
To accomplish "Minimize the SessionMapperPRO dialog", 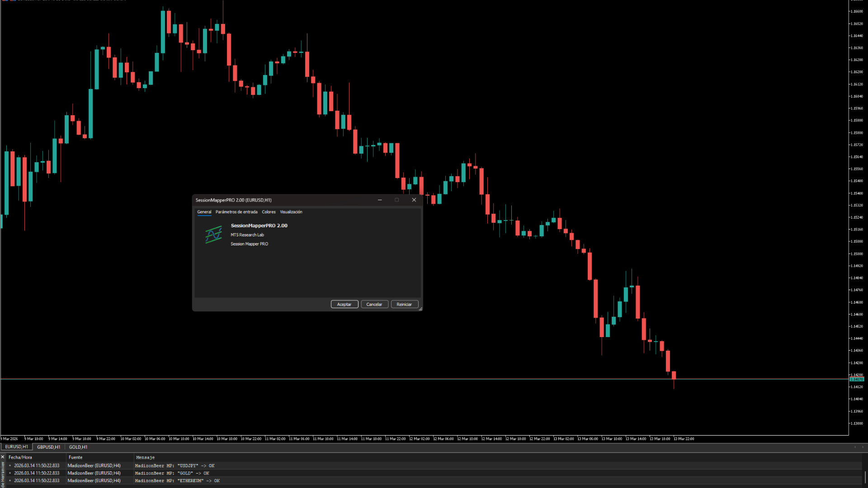I will 380,200.
